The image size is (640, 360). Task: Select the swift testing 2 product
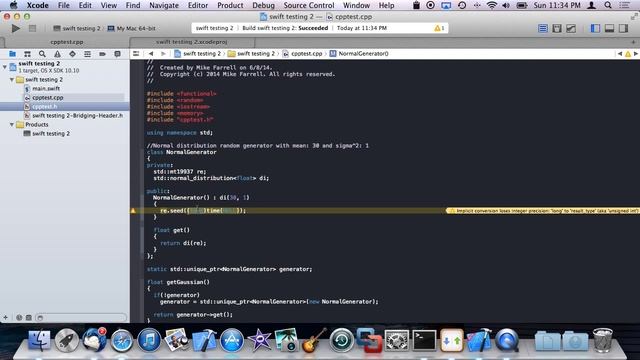coord(51,133)
